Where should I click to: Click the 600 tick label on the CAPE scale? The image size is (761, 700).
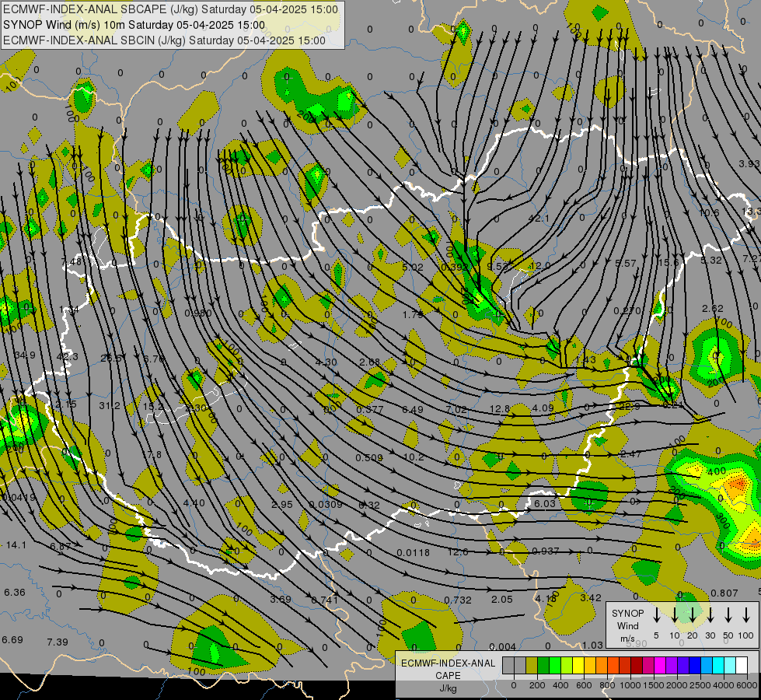coord(584,685)
